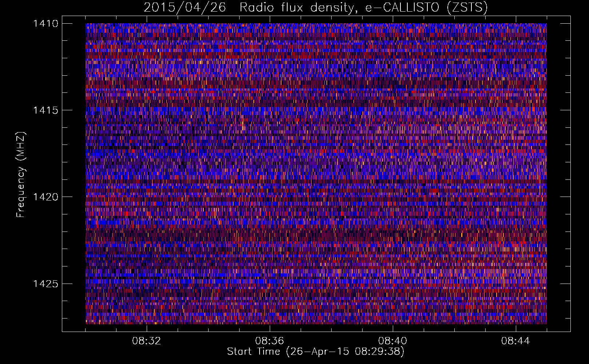The image size is (589, 364).
Task: Select the 1425 frequency axis label
Action: click(46, 284)
